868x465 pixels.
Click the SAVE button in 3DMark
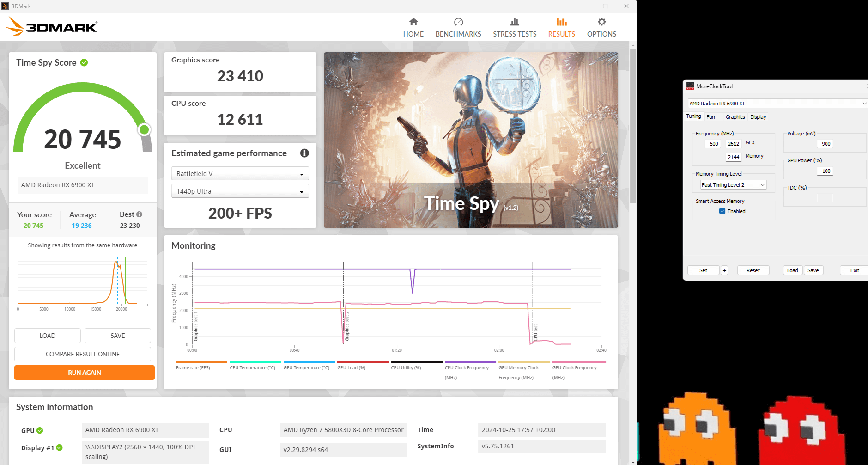(118, 336)
